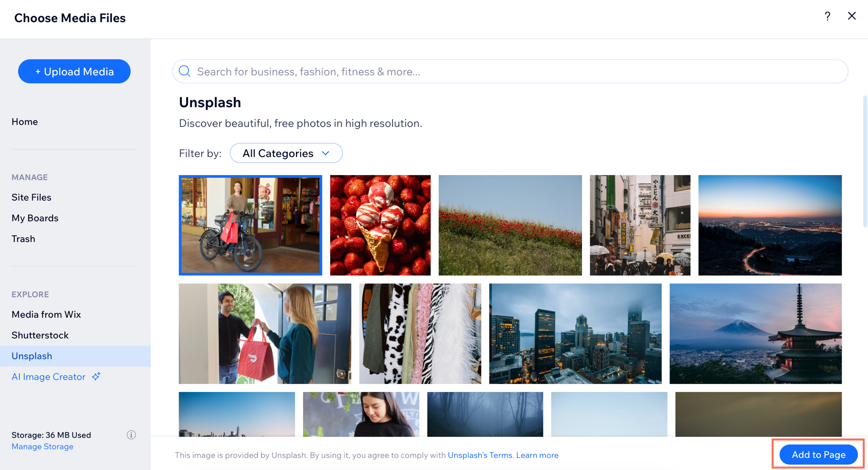Click the Home navigation item

click(x=24, y=121)
